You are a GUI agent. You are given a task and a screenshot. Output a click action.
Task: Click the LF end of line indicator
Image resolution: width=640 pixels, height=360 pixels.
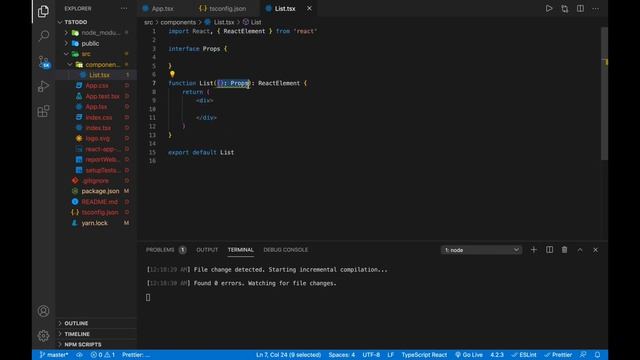point(391,355)
